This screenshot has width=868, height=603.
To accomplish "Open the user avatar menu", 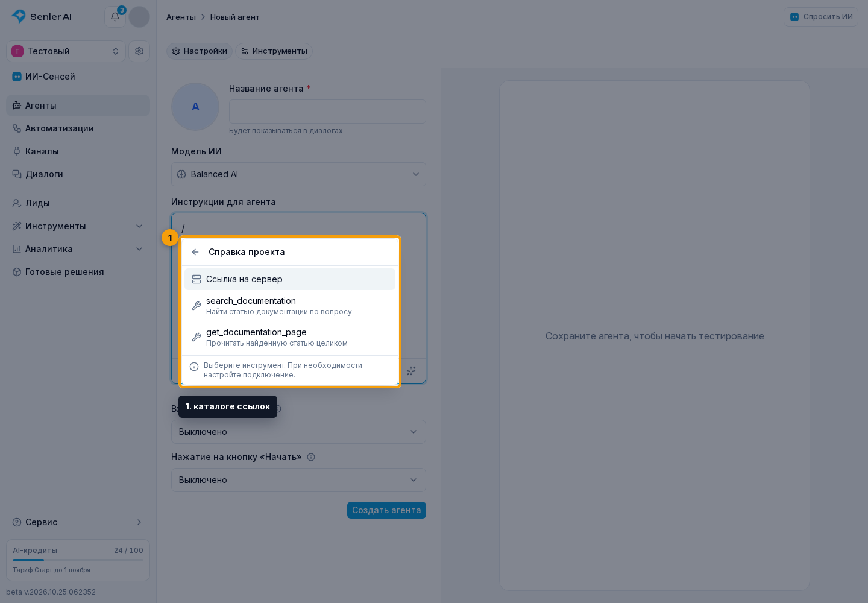I will tap(139, 17).
